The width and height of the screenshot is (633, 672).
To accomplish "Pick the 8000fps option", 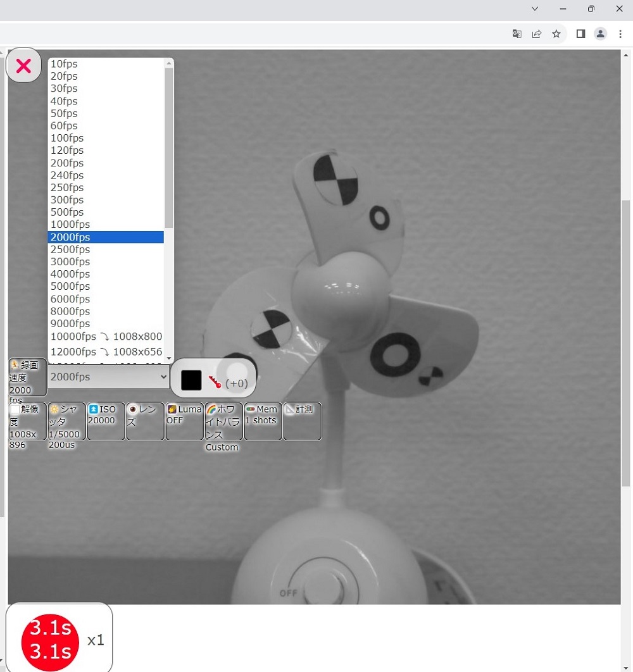I will point(106,311).
